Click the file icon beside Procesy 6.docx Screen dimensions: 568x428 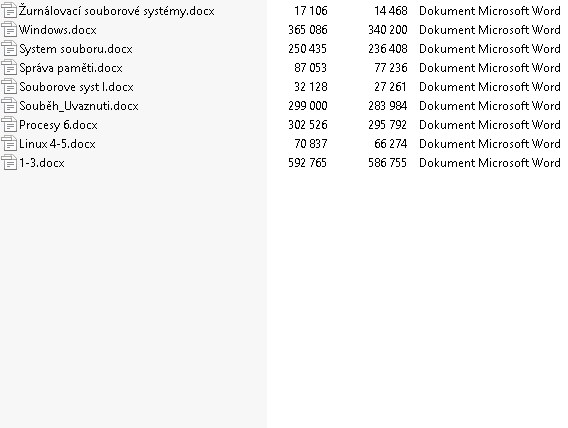(9, 125)
